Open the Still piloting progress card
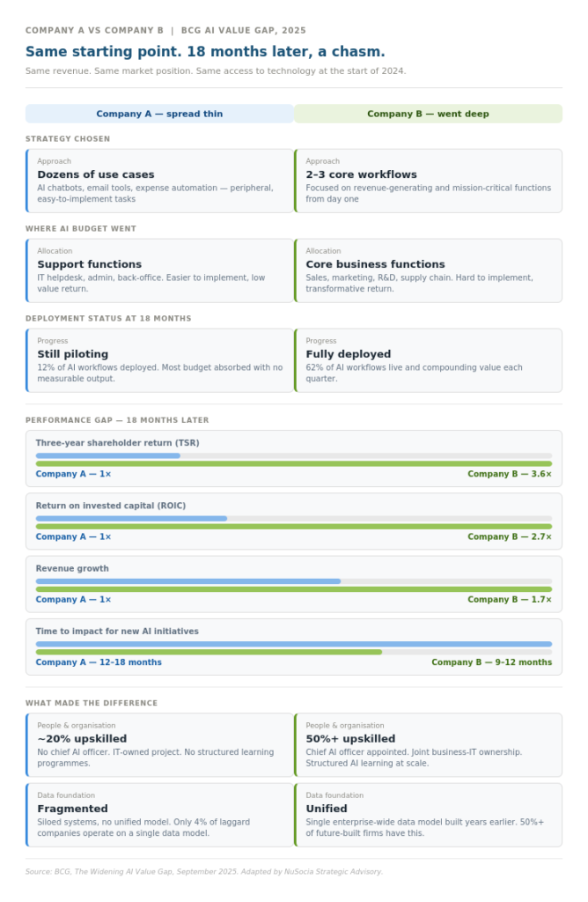Screen dimensions: 588x902 pos(159,360)
